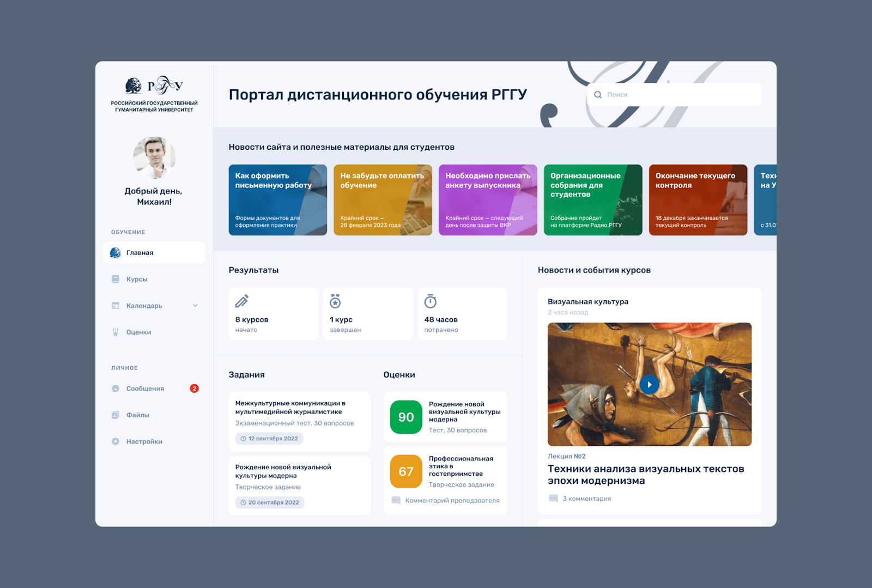Click the Файлы documents icon

(116, 415)
